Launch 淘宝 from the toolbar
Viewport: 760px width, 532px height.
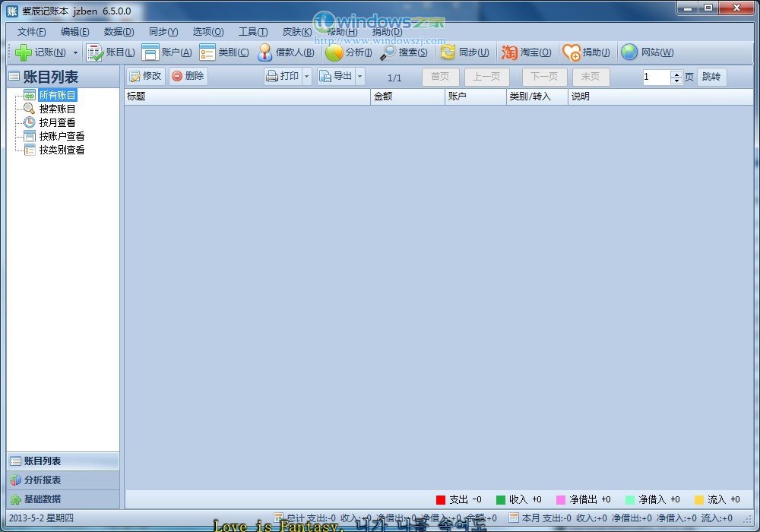(509, 52)
